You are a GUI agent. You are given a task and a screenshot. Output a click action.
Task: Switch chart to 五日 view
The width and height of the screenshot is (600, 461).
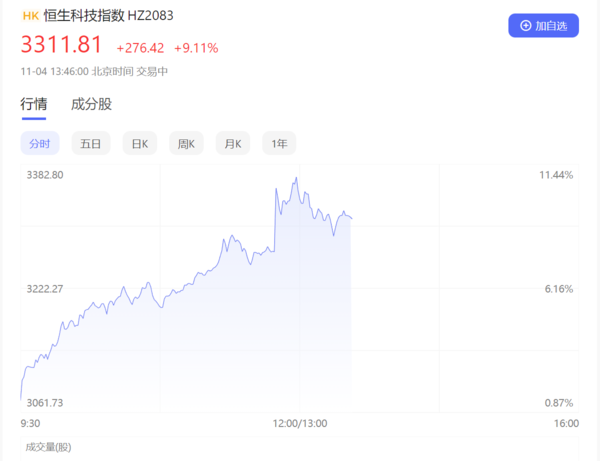coord(91,144)
